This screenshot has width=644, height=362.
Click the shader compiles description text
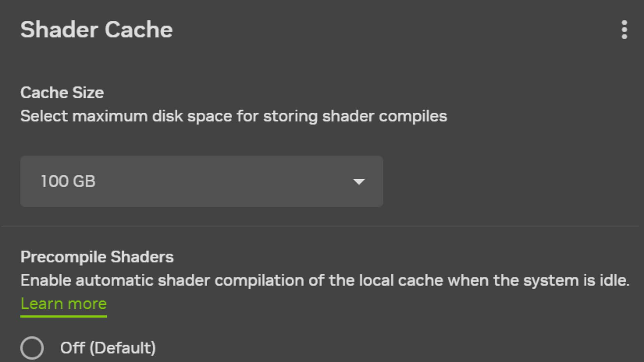pos(233,116)
